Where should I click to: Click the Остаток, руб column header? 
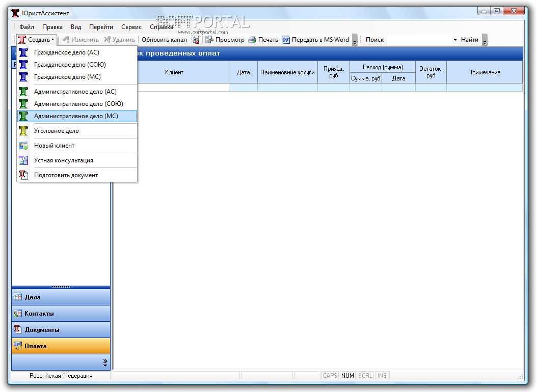pyautogui.click(x=431, y=72)
